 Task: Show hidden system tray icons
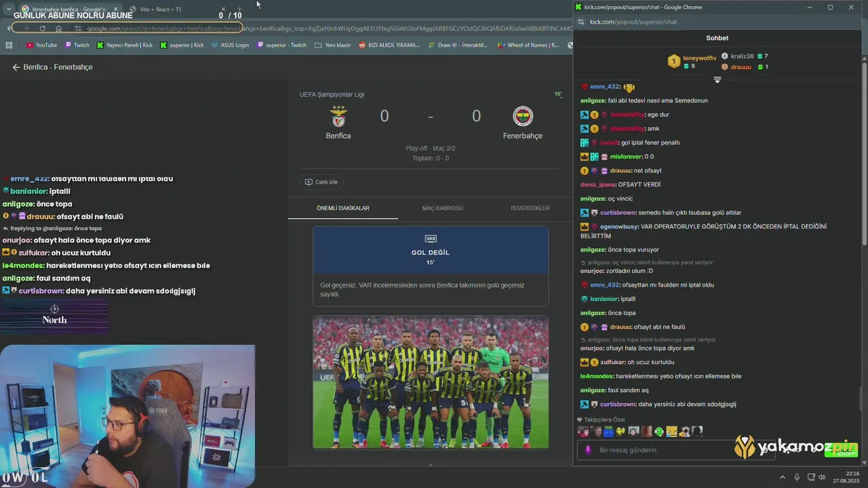tap(782, 477)
